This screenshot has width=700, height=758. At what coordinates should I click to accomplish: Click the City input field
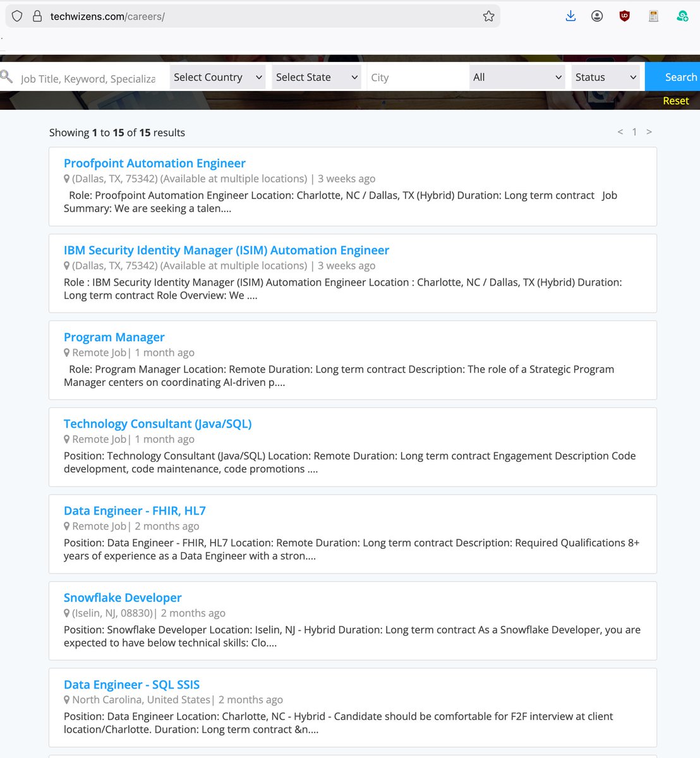click(417, 77)
